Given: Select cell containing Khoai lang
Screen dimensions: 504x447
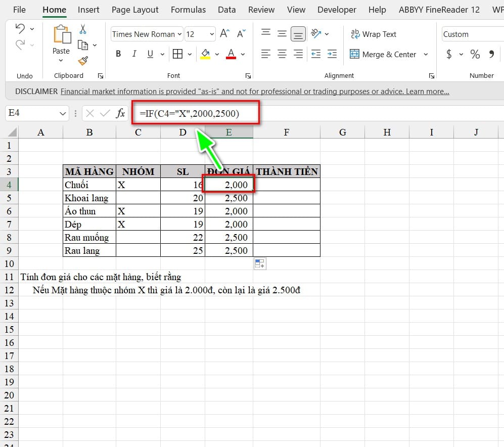Looking at the screenshot, I should (x=89, y=198).
